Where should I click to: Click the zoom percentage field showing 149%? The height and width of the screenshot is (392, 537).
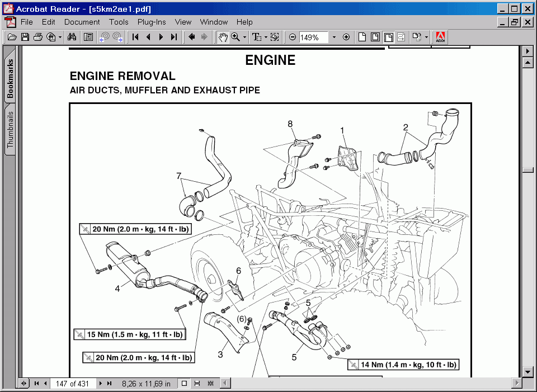[x=313, y=37]
